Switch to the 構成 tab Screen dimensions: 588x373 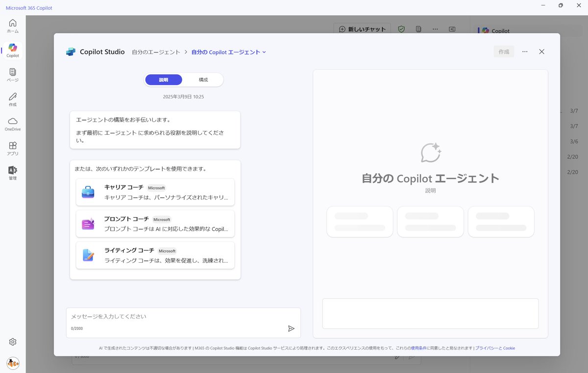pos(203,79)
